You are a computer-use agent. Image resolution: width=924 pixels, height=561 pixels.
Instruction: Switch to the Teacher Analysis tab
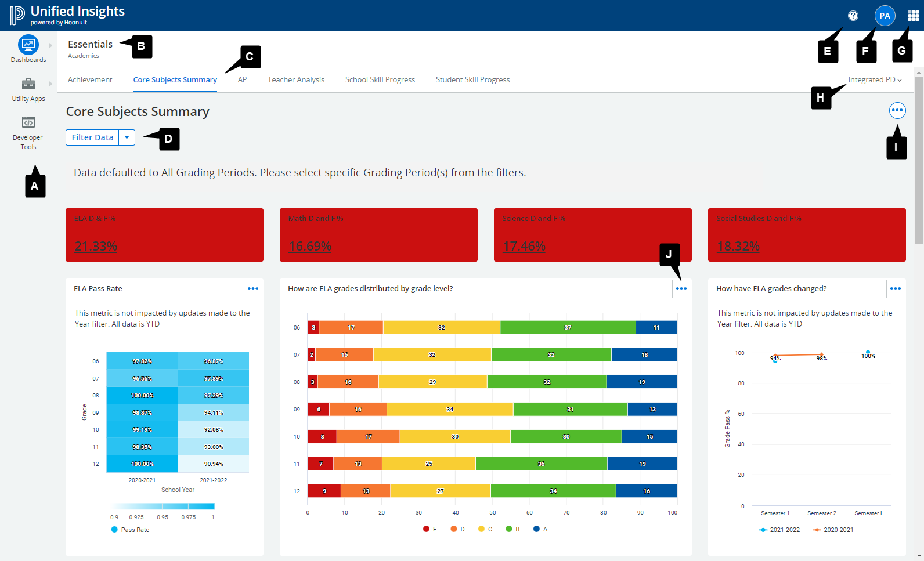[295, 80]
